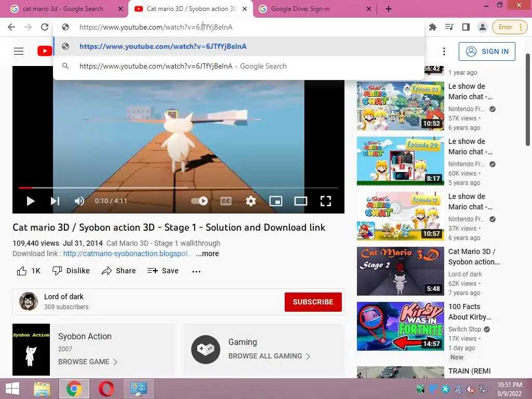The width and height of the screenshot is (532, 399).
Task: Open the Gaming controller icon card
Action: [x=206, y=349]
